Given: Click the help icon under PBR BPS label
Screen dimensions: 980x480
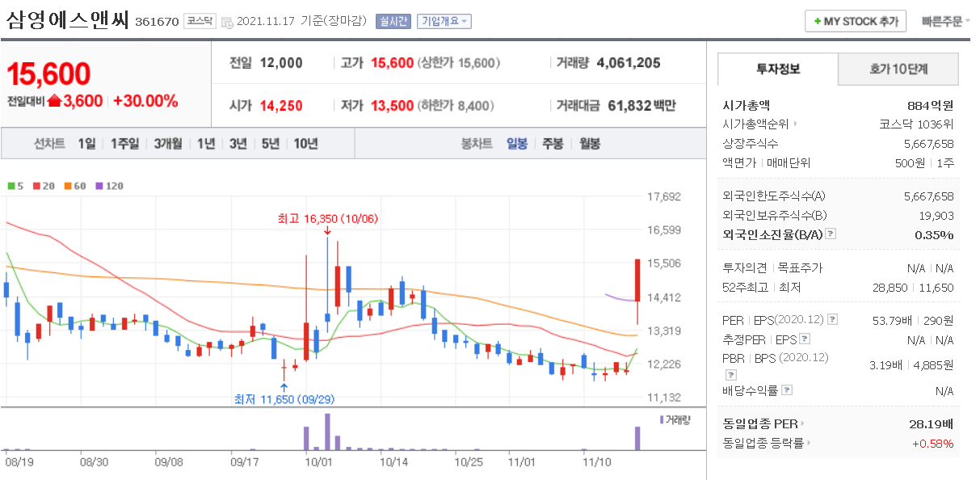Looking at the screenshot, I should coord(730,375).
